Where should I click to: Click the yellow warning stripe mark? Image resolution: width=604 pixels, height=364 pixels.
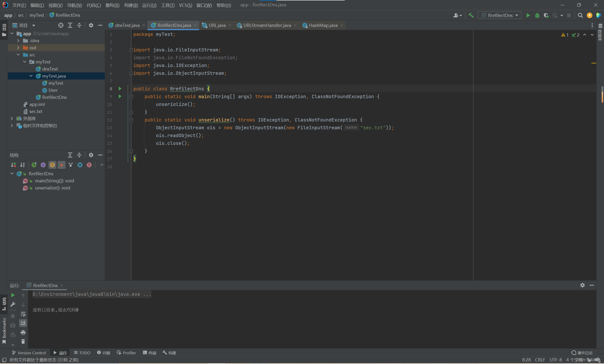pyautogui.click(x=594, y=63)
